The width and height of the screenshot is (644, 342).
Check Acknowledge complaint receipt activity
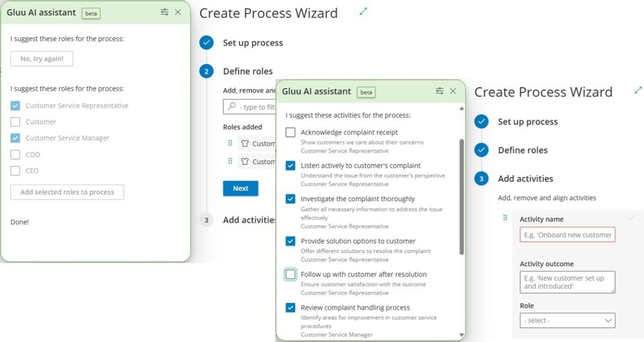pyautogui.click(x=290, y=132)
